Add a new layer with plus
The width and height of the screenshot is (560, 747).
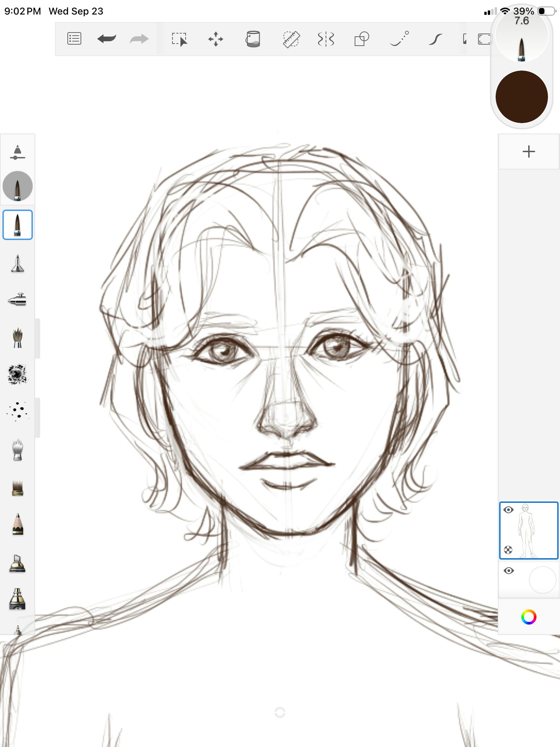pos(529,151)
